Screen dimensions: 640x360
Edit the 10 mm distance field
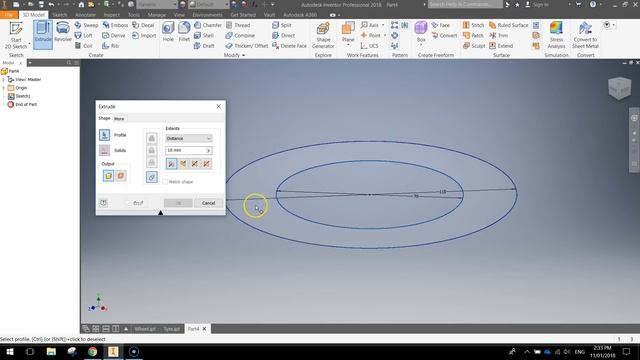click(x=185, y=151)
